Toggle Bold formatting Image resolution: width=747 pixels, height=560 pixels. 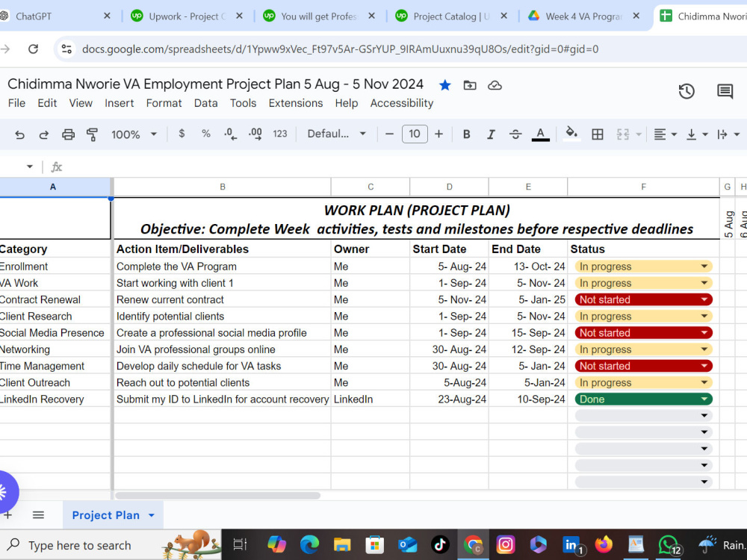[x=466, y=134]
